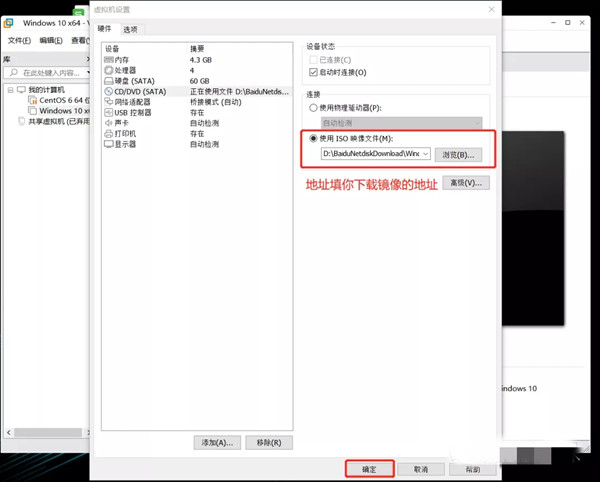Choose the 使用 ISO 映像文件 radio button

[x=314, y=139]
